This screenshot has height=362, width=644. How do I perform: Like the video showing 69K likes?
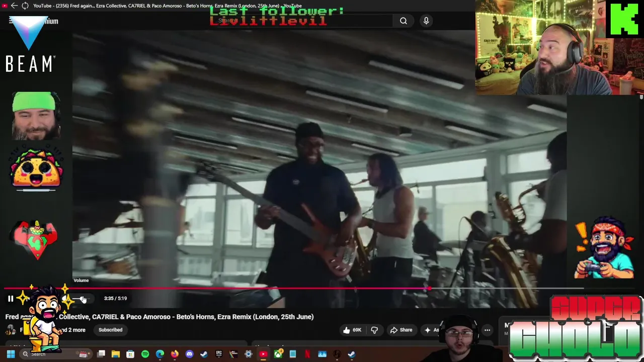tap(352, 330)
